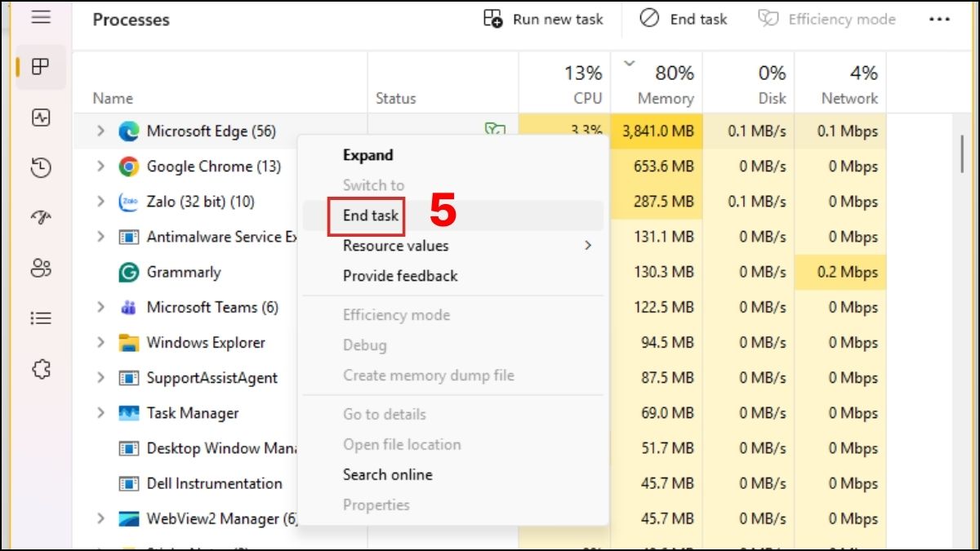Screen dimensions: 980x551
Task: Click the three-dot more options button
Action: [939, 20]
